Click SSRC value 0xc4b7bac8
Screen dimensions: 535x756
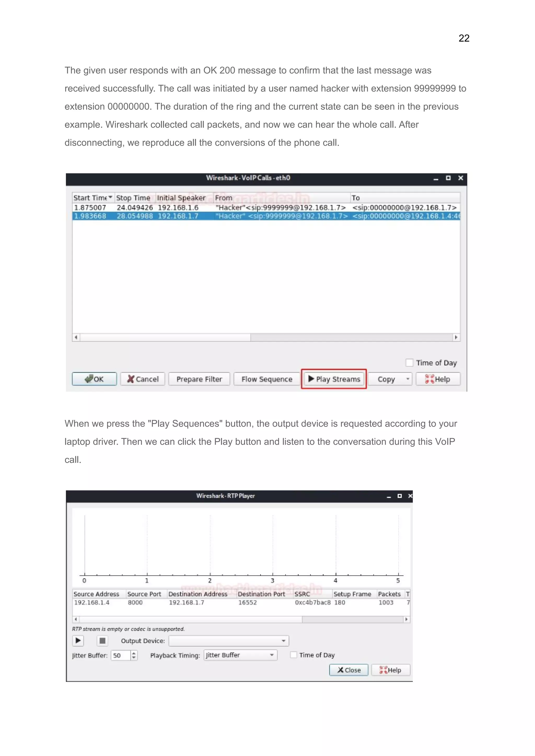pyautogui.click(x=313, y=602)
